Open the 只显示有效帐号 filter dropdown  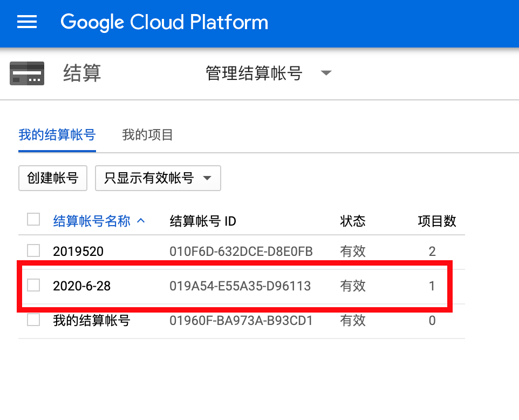coord(158,178)
